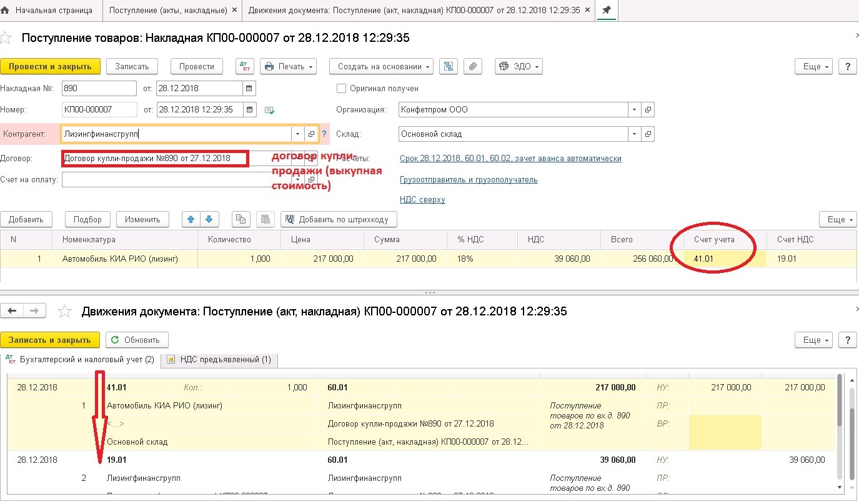Toggle the Оригинал получен checkbox
Screen dimensions: 859x504
tap(341, 89)
